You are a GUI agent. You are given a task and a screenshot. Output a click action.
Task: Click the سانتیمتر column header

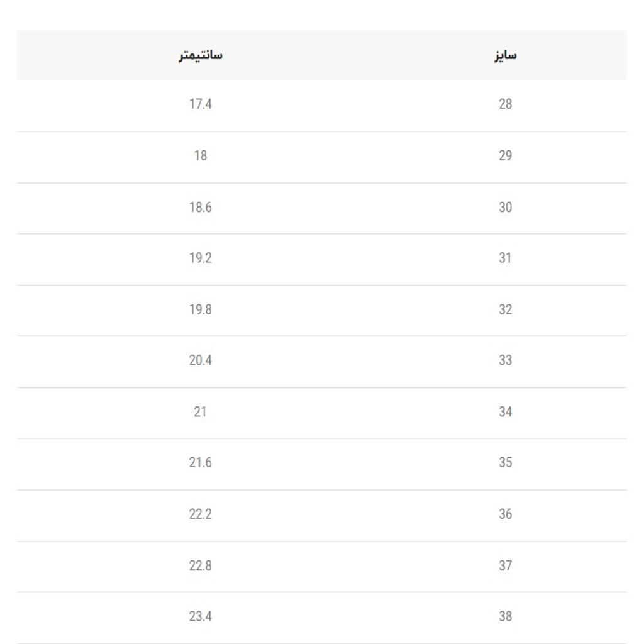coord(201,55)
